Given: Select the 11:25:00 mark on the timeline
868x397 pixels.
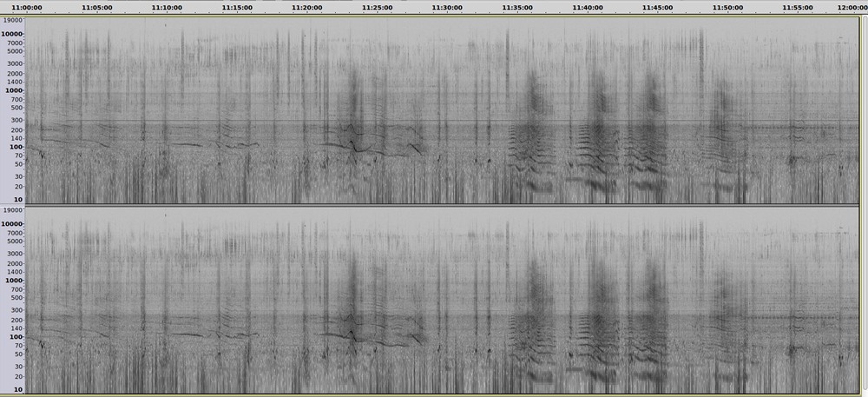Looking at the screenshot, I should click(x=377, y=7).
